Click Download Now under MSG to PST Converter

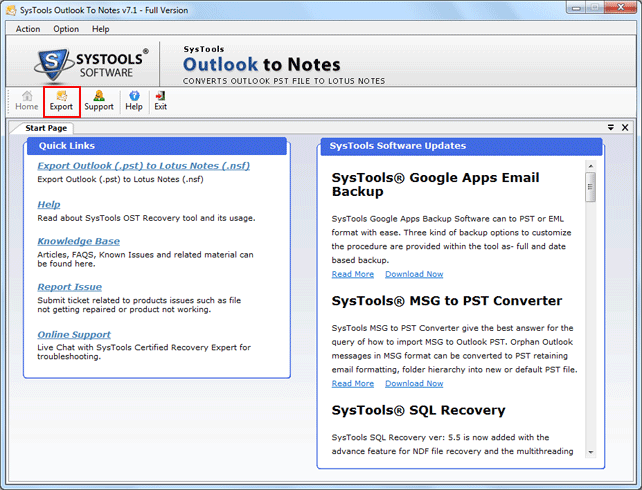coord(413,383)
